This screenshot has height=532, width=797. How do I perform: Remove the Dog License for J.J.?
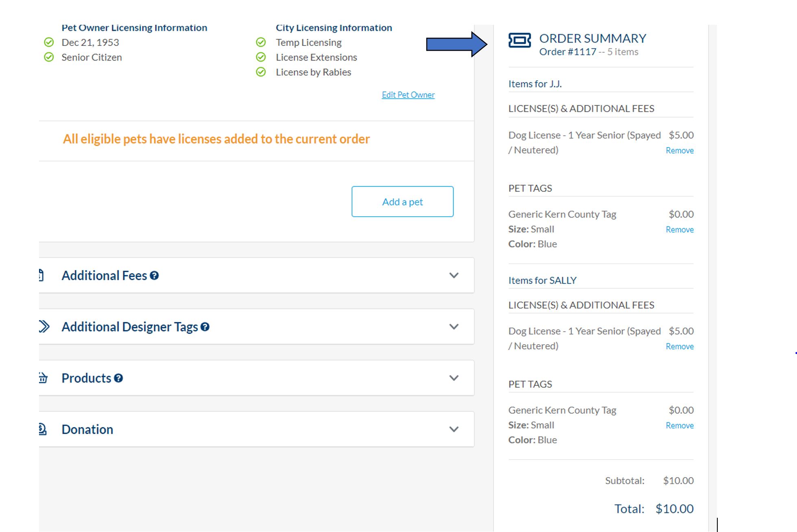[x=679, y=150]
